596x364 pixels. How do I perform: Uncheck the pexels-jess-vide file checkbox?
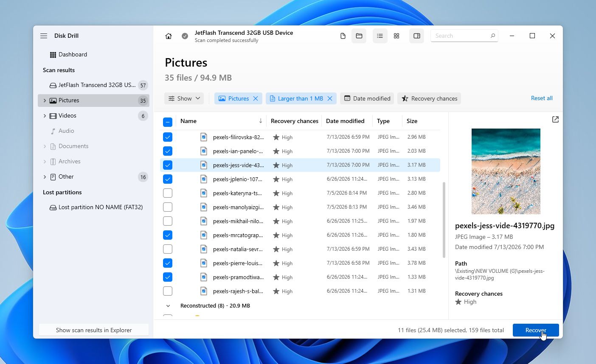pos(168,165)
